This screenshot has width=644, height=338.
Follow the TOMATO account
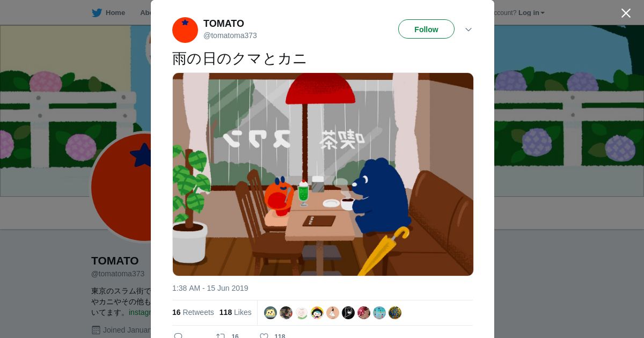(x=426, y=29)
